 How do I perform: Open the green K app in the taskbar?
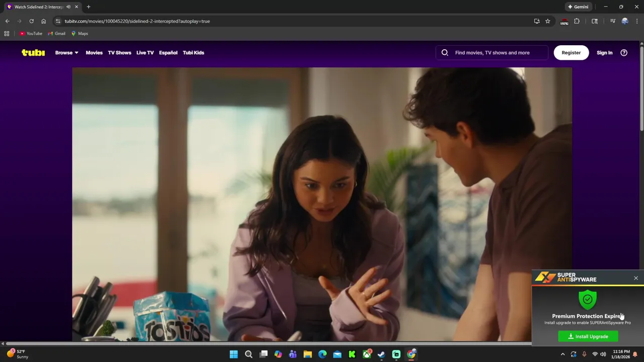click(x=352, y=354)
